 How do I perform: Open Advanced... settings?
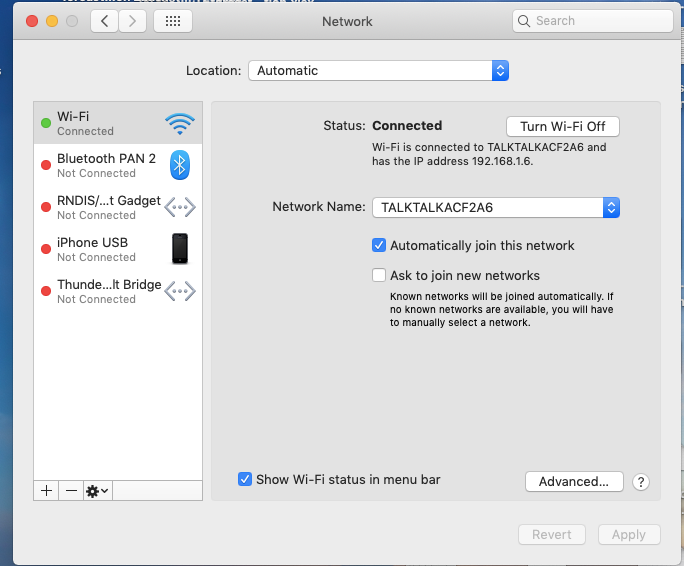click(x=574, y=482)
